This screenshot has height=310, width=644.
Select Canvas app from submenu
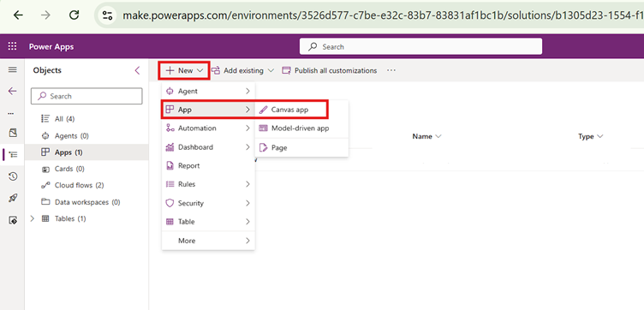pyautogui.click(x=290, y=110)
